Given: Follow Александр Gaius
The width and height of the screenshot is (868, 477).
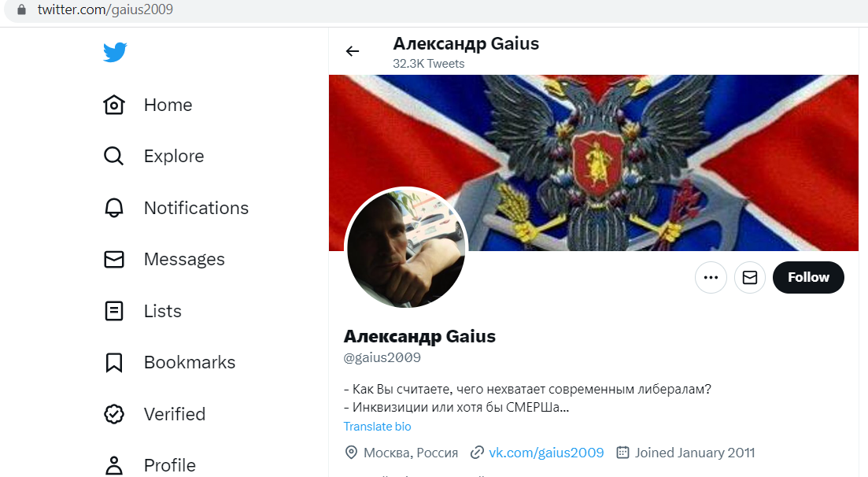Looking at the screenshot, I should pyautogui.click(x=808, y=278).
